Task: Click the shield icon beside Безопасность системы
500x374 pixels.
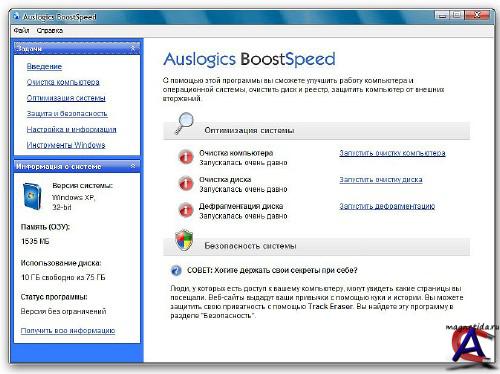Action: coord(184,240)
